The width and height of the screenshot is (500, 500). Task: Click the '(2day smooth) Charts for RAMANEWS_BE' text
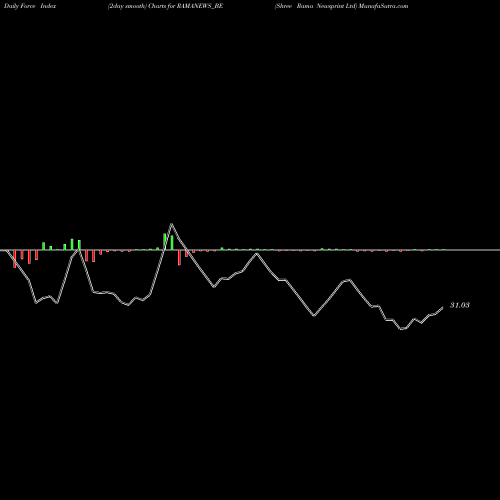click(x=165, y=6)
